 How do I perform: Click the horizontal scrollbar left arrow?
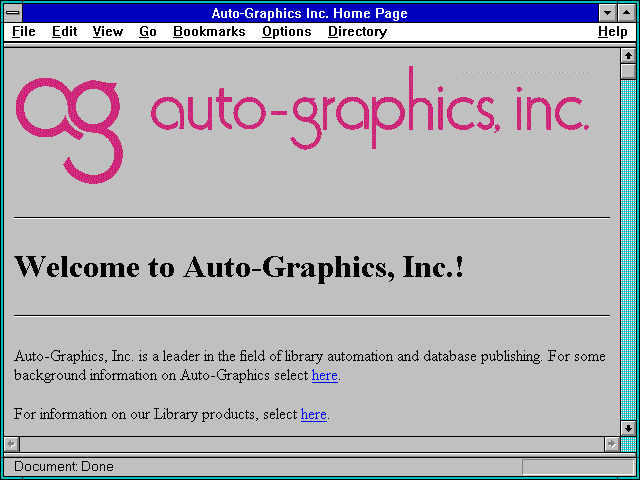tap(11, 444)
